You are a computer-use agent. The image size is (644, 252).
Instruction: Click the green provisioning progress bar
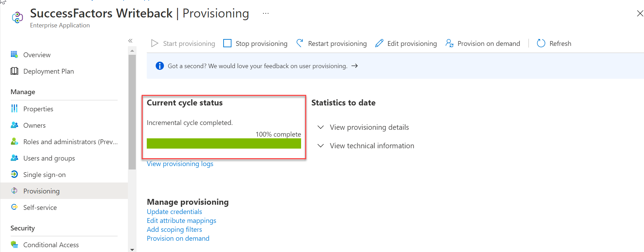(224, 143)
